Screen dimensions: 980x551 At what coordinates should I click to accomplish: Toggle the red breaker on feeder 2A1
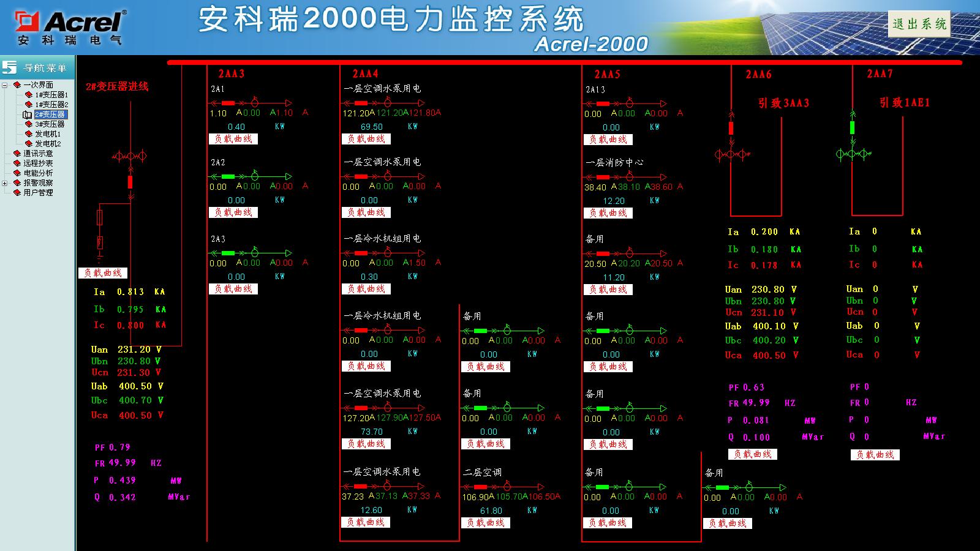(228, 103)
